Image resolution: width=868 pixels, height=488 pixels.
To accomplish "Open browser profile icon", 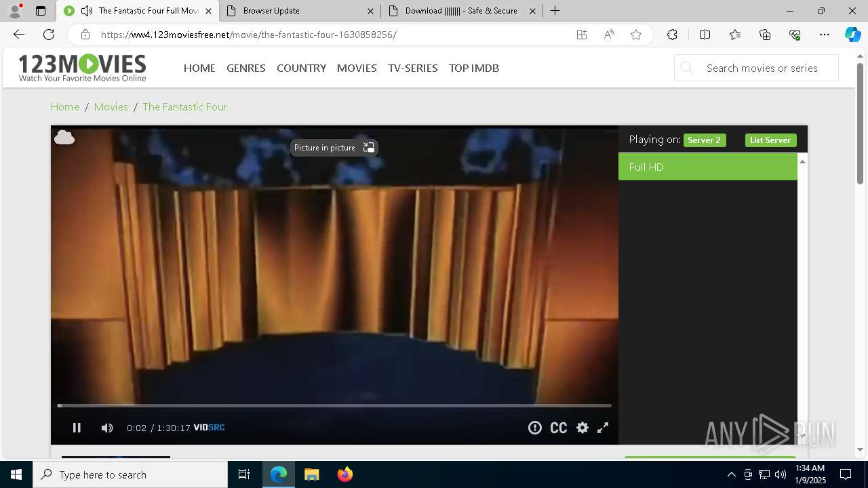I will [x=14, y=11].
